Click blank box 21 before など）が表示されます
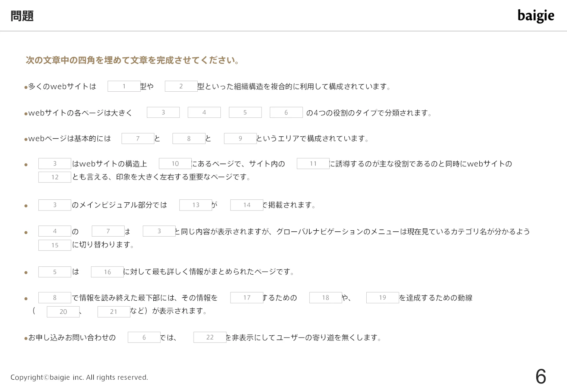 tap(114, 312)
